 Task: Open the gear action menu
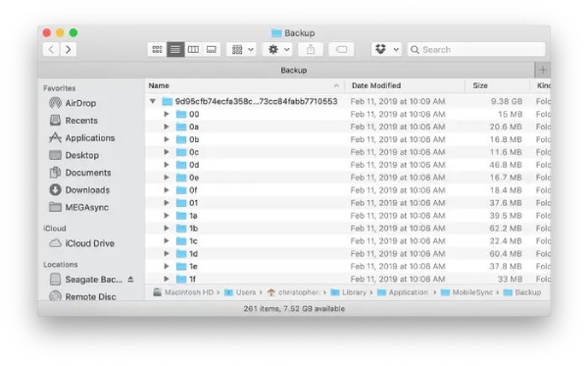click(278, 49)
